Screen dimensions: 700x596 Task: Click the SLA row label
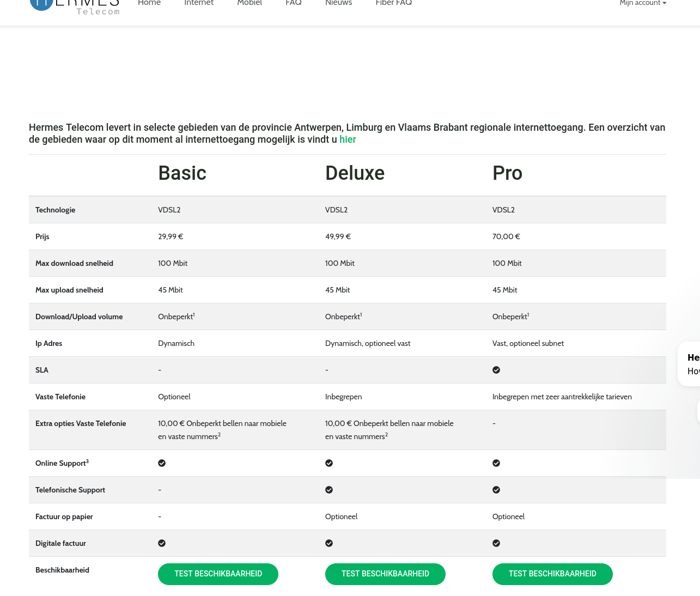click(x=42, y=370)
